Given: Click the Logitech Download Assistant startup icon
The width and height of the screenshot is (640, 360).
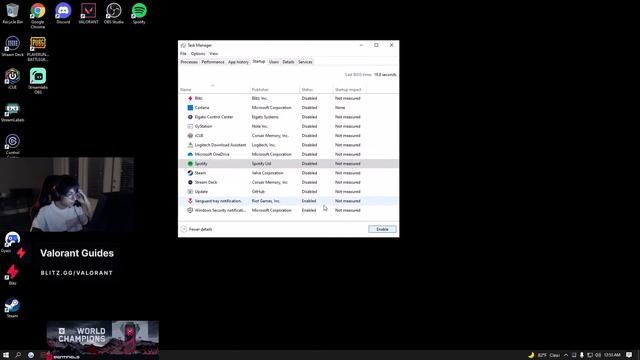Looking at the screenshot, I should (x=190, y=145).
